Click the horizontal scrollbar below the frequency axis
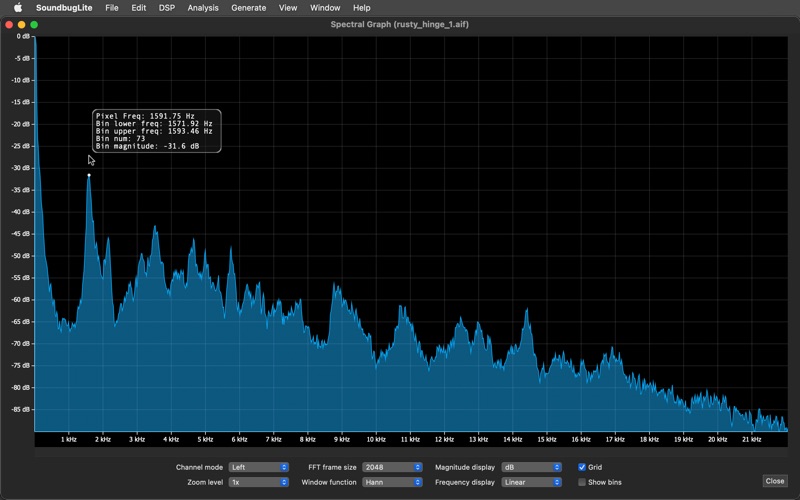Screen dimensions: 800x500 coord(411,451)
